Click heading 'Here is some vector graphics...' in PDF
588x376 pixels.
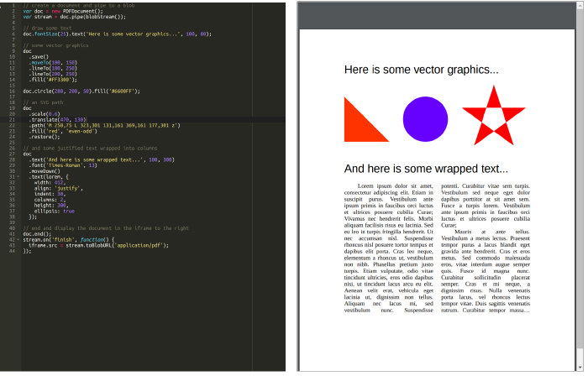(421, 70)
